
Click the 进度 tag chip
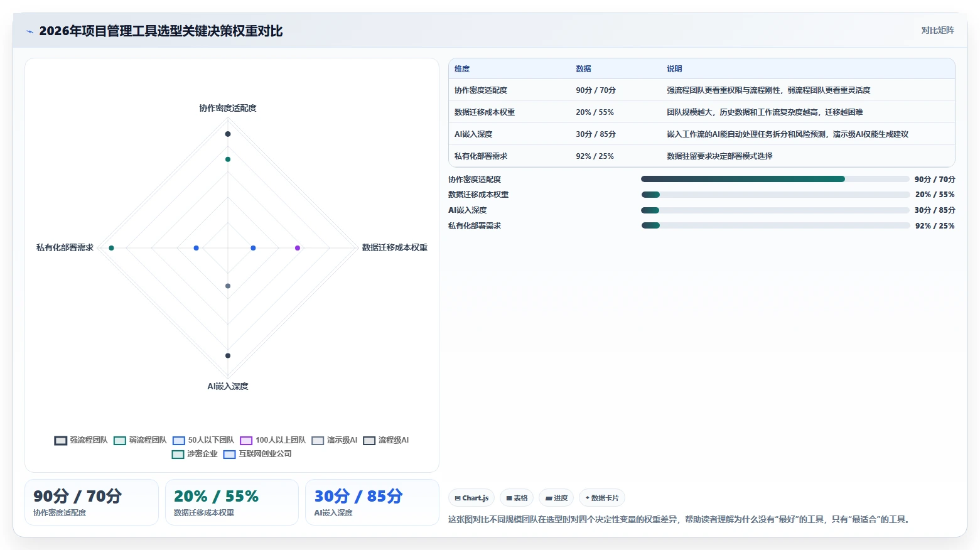click(556, 498)
